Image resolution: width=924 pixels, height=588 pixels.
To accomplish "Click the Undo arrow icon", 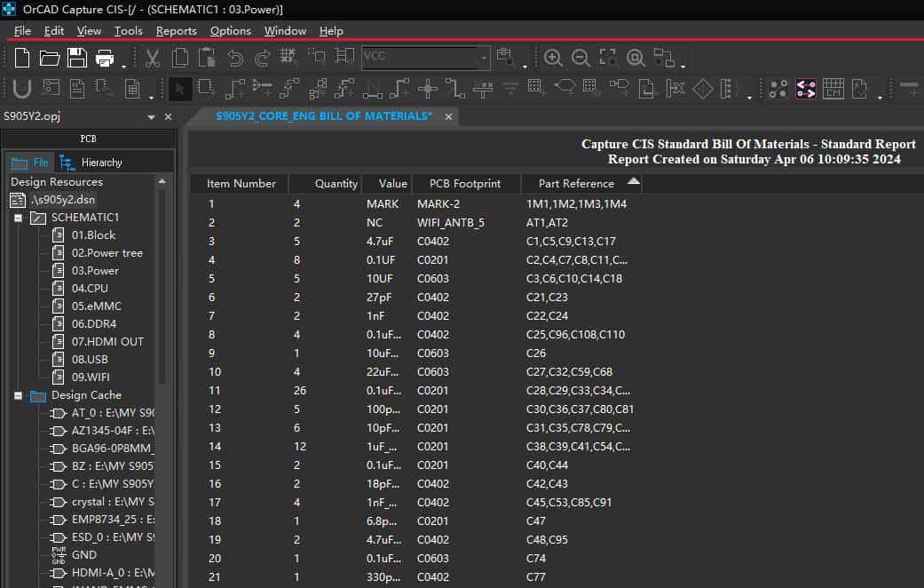I will tap(235, 59).
